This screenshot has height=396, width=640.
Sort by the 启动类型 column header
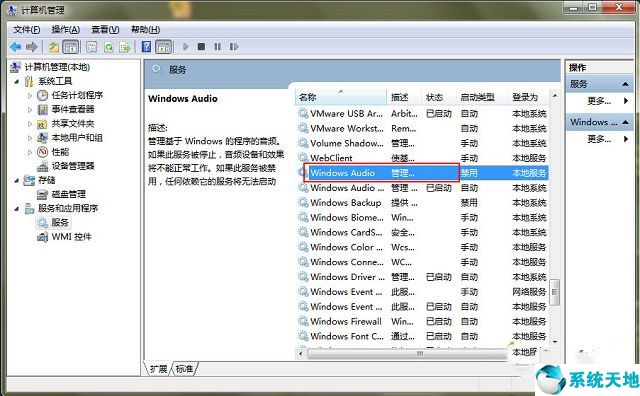pyautogui.click(x=482, y=97)
